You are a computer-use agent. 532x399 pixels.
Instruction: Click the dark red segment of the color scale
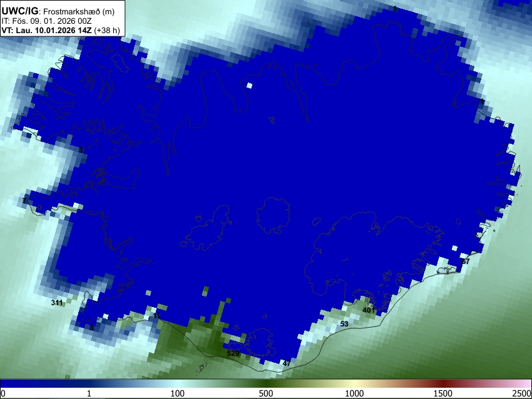[x=443, y=383]
